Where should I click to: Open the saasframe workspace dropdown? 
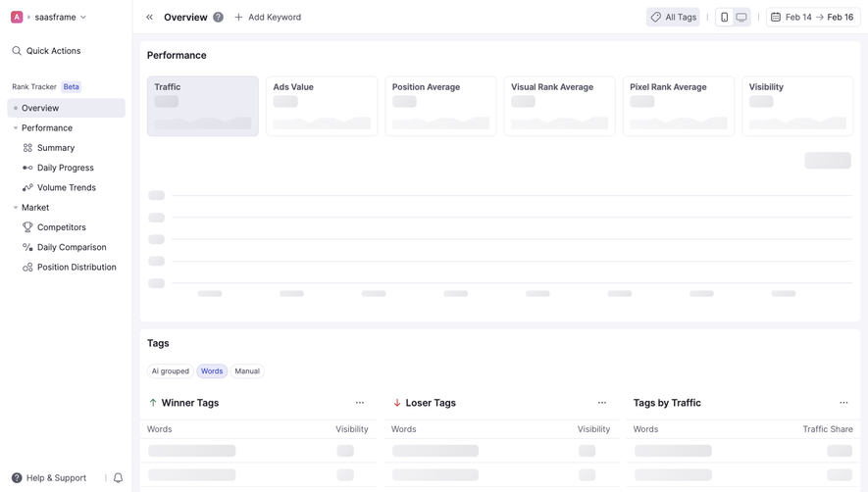pyautogui.click(x=60, y=18)
